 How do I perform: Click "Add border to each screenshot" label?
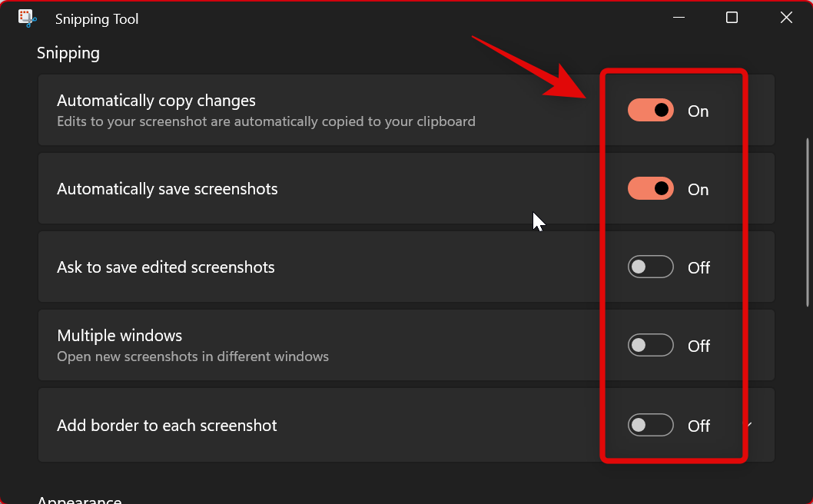(167, 426)
